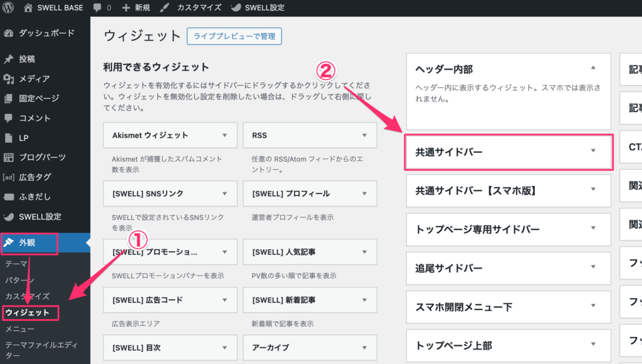Click the ふきだし speech balloon icon
This screenshot has height=364, width=642.
[8, 195]
